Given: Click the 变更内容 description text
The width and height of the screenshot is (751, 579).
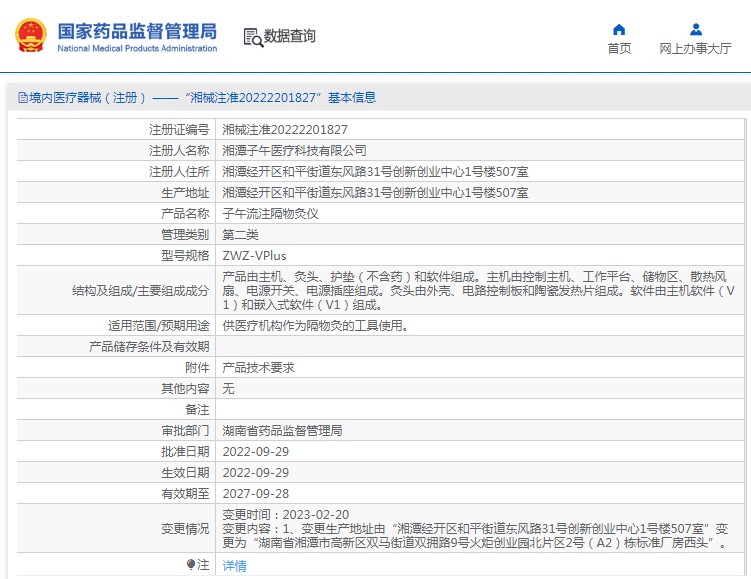Looking at the screenshot, I should click(x=475, y=536).
